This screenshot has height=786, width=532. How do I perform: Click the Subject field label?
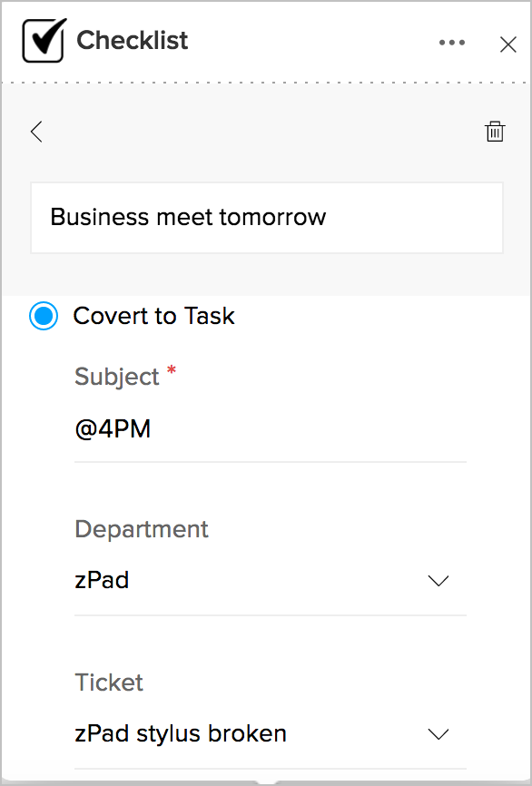[117, 377]
